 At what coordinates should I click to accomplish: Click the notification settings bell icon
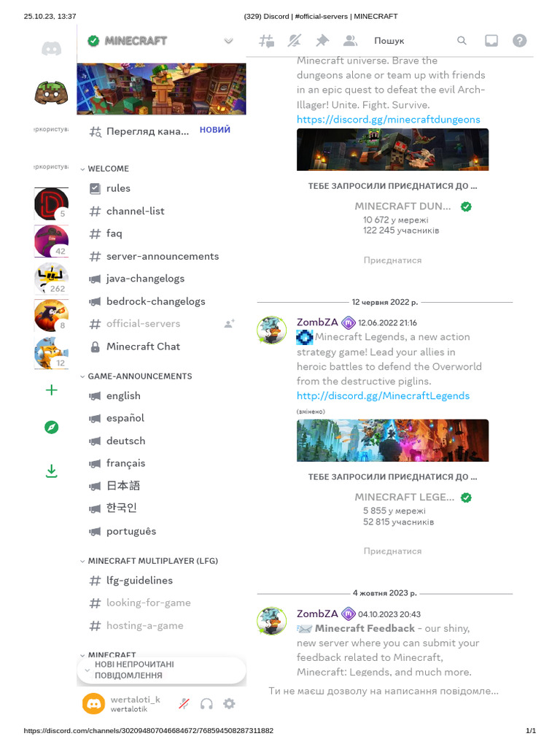click(295, 41)
